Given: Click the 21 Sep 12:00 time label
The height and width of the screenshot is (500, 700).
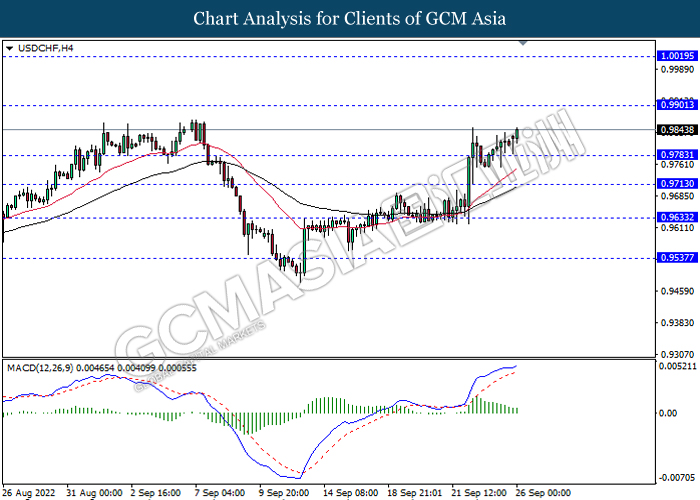Looking at the screenshot, I should coord(479,493).
